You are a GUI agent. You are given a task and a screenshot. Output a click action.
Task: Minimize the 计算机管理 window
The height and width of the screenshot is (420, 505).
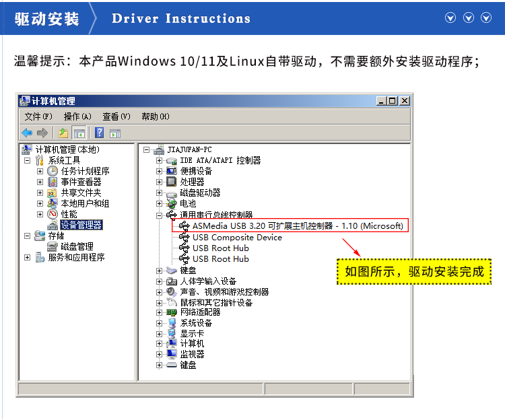coord(382,101)
